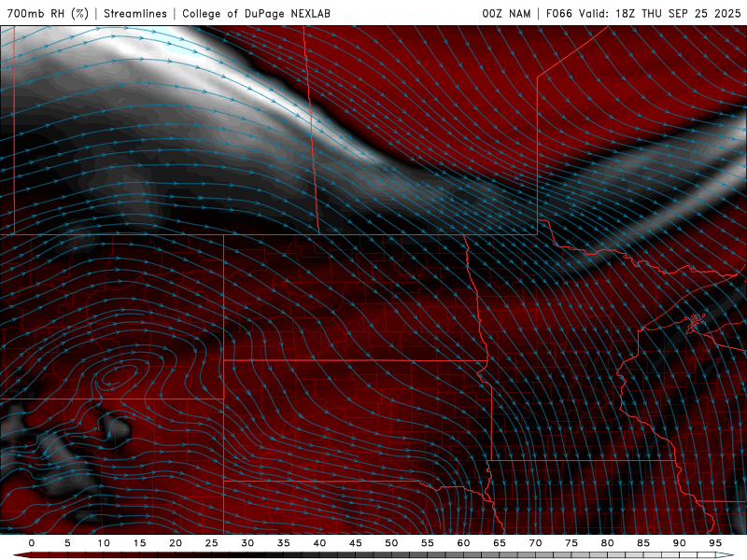Click the colorbar label "65"

tap(500, 543)
